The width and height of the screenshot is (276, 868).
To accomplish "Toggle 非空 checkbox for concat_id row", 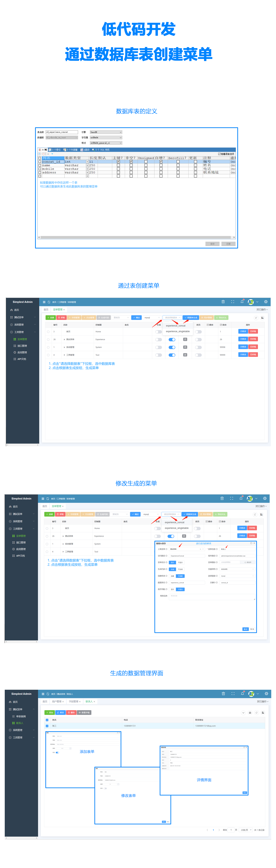I will pyautogui.click(x=131, y=162).
